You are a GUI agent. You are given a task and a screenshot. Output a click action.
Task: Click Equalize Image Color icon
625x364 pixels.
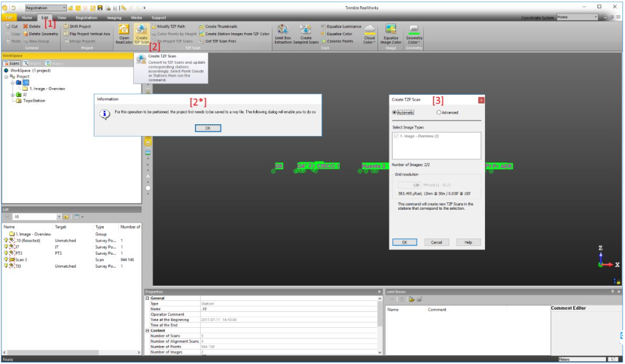click(x=391, y=34)
